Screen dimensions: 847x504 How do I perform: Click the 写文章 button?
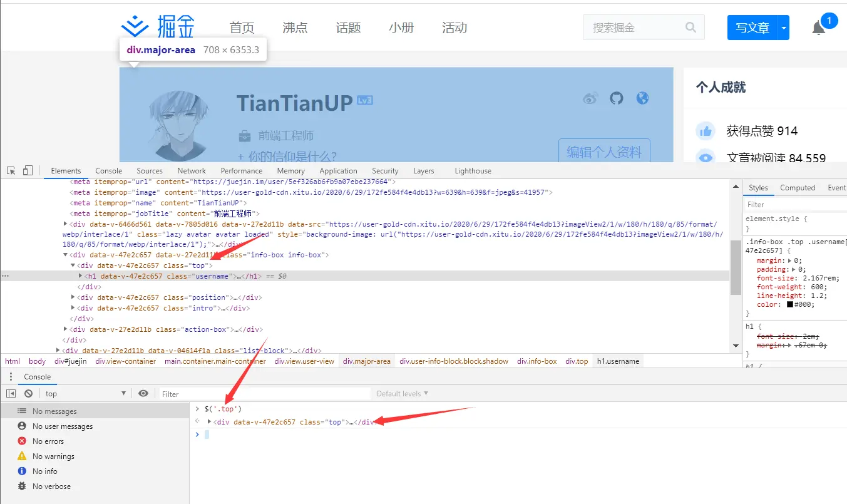(x=752, y=28)
